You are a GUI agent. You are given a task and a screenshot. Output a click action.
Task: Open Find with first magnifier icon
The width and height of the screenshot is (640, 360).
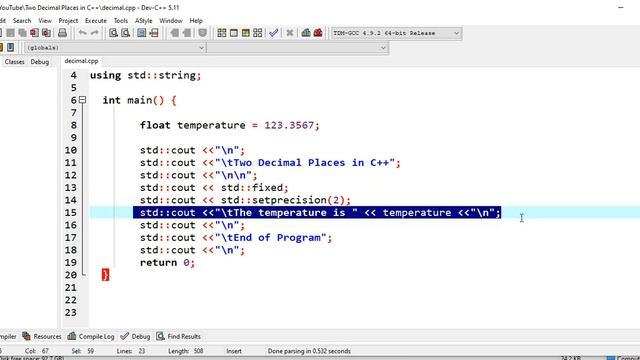tap(113, 33)
